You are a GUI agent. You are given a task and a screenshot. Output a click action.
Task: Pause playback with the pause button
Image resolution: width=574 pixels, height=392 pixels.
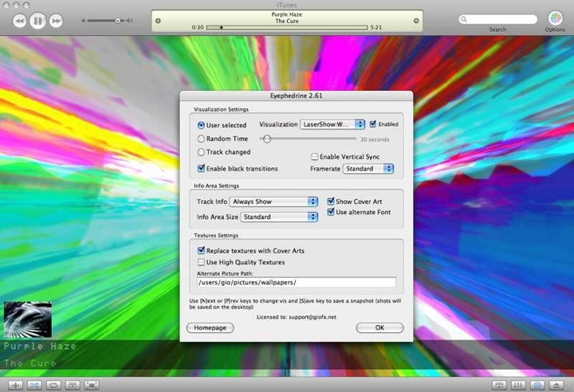[37, 21]
